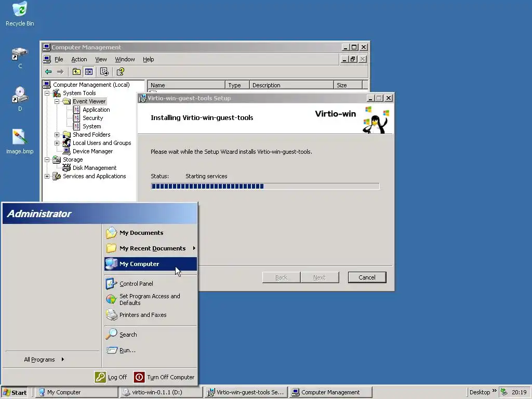Click the taskbar clock showing 20:19
Viewport: 532px width, 399px height.
click(519, 392)
